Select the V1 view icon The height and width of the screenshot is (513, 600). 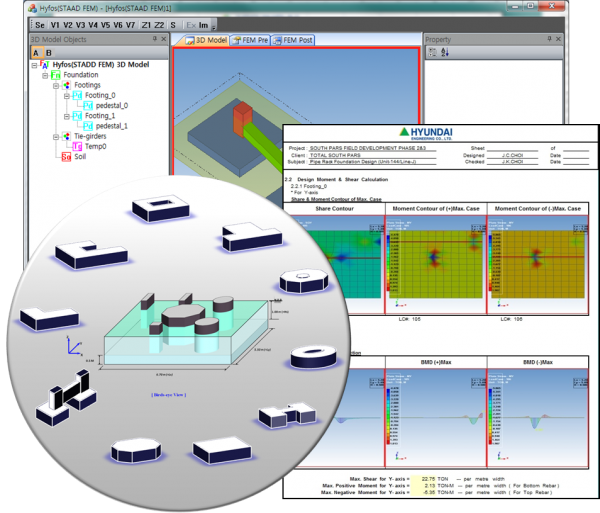click(56, 23)
